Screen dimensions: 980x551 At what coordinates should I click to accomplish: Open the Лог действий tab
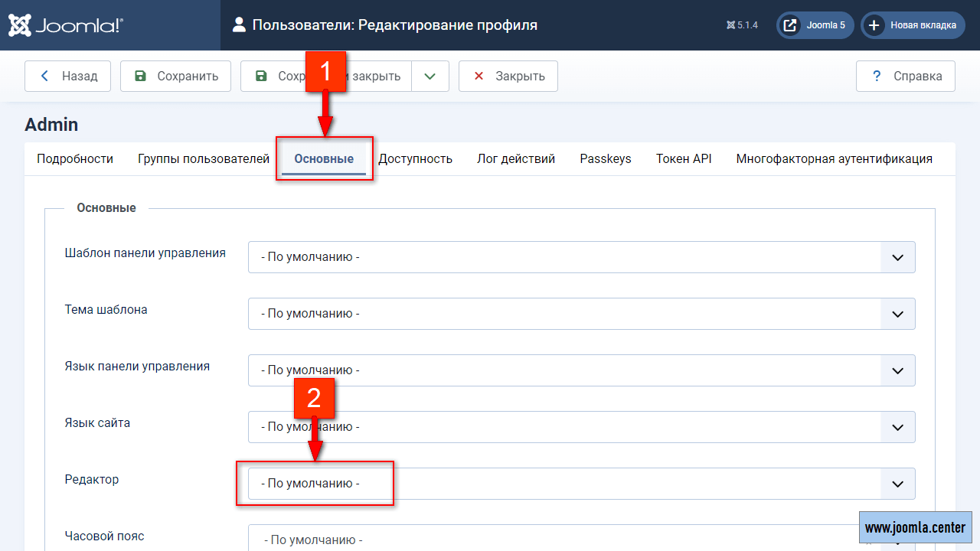click(516, 159)
